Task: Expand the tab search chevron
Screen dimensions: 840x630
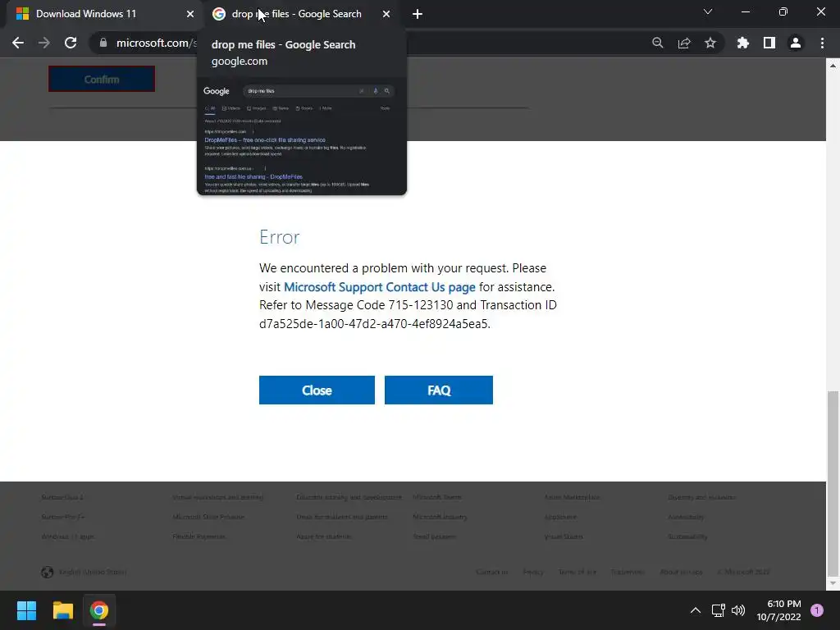Action: pos(708,11)
